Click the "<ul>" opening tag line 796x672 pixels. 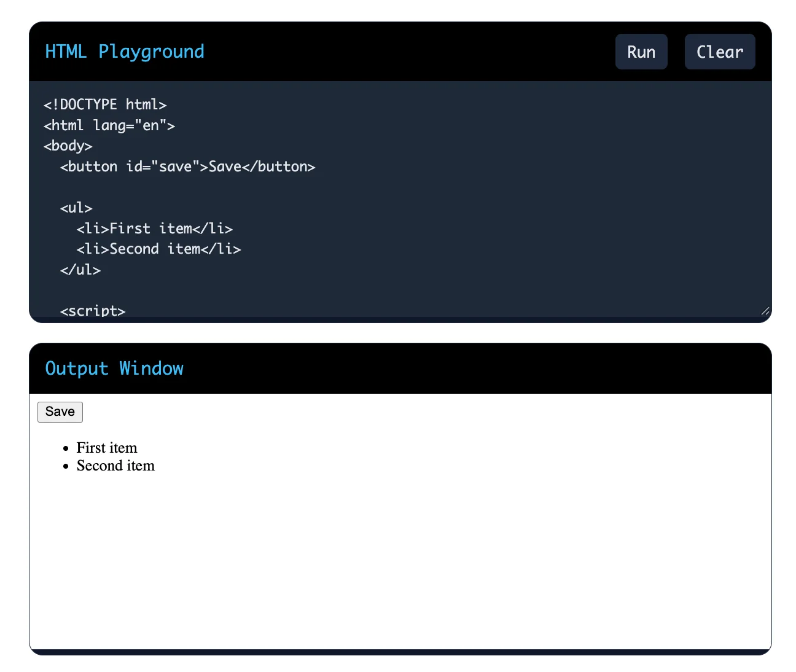76,208
